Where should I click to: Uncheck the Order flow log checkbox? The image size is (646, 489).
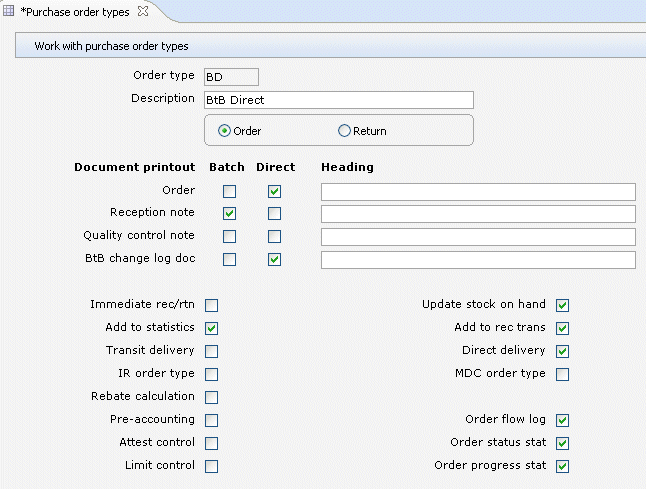point(563,420)
